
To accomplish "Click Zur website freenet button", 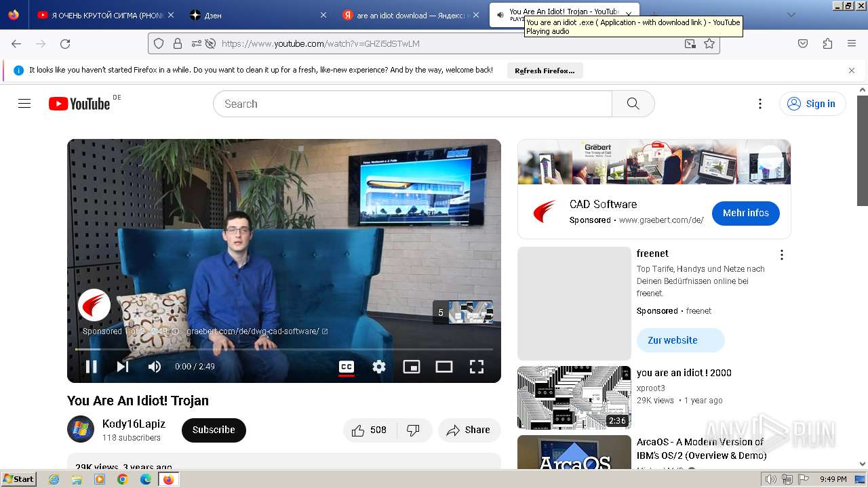I will (x=680, y=340).
